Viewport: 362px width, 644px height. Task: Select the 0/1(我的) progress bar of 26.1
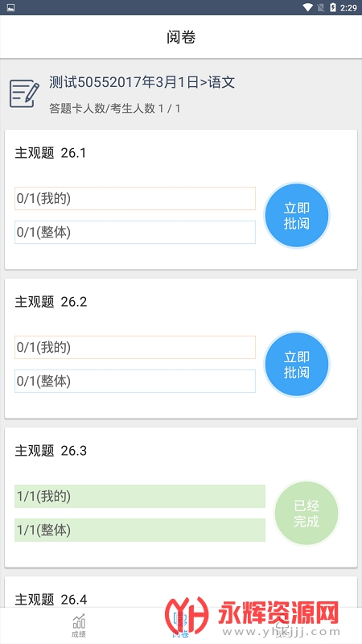coord(135,198)
